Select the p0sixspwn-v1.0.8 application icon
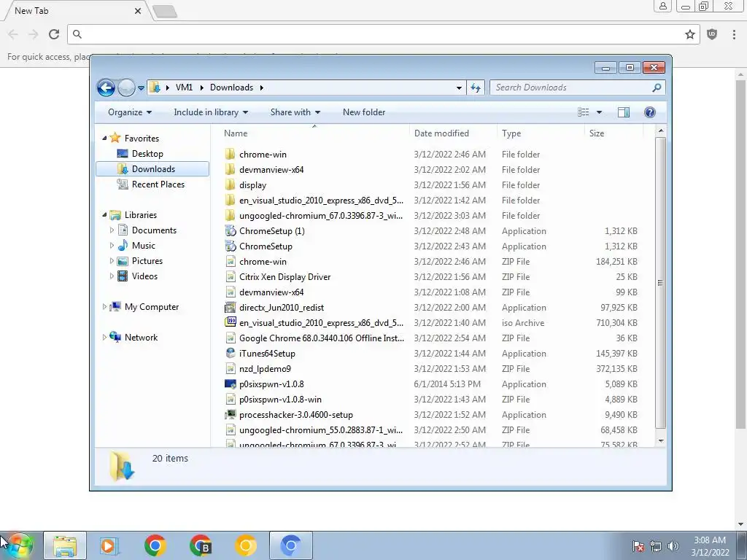Screen dimensions: 747x560 click(x=230, y=384)
